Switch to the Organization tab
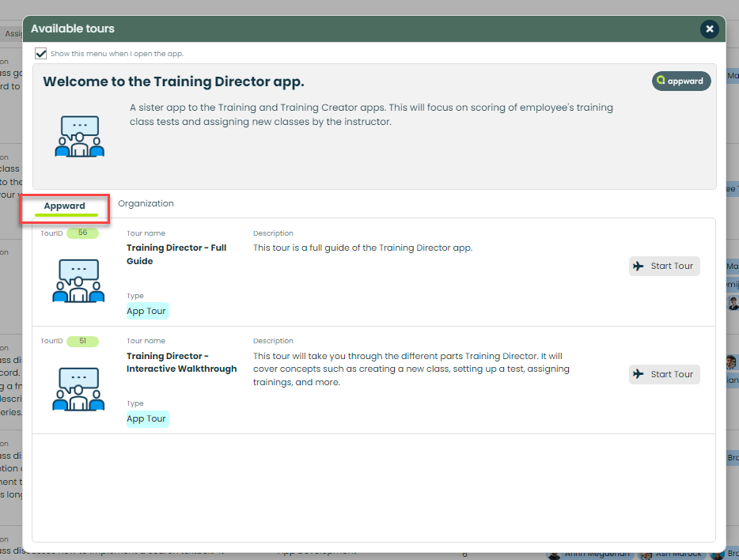This screenshot has width=739, height=560. pyautogui.click(x=146, y=203)
